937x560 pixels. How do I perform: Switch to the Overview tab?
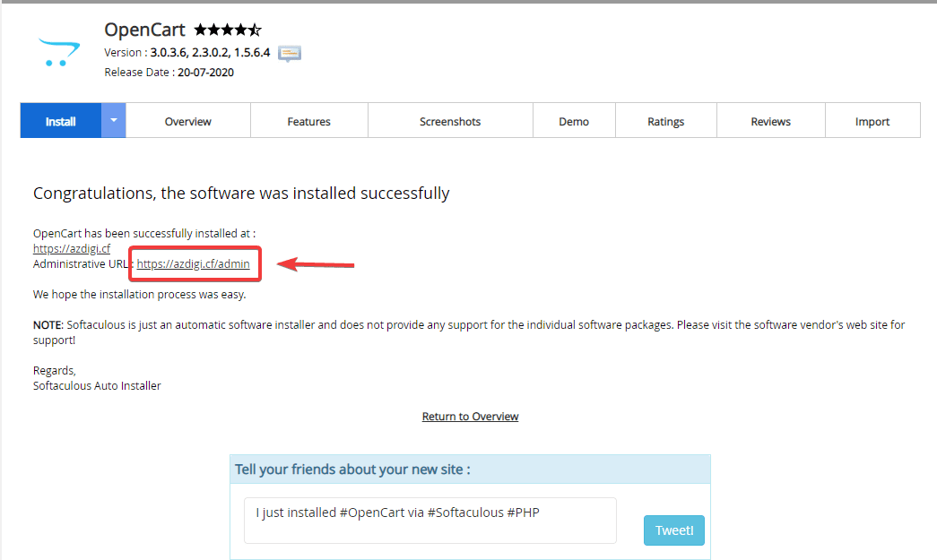(188, 121)
